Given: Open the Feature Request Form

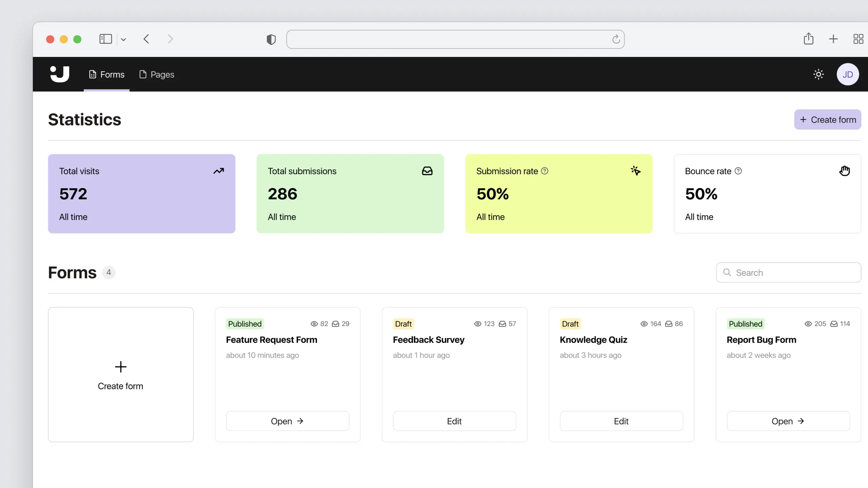Looking at the screenshot, I should click(x=287, y=421).
